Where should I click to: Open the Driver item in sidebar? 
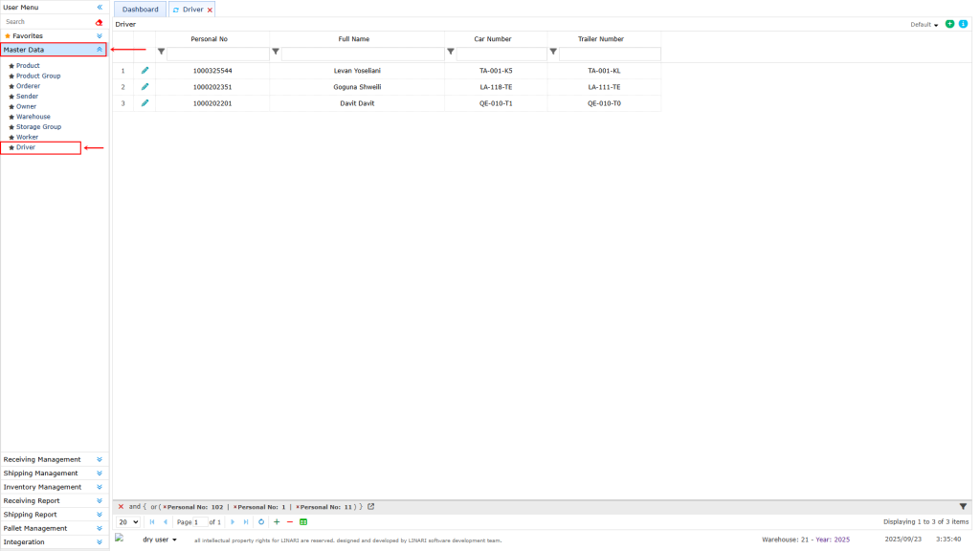27,146
